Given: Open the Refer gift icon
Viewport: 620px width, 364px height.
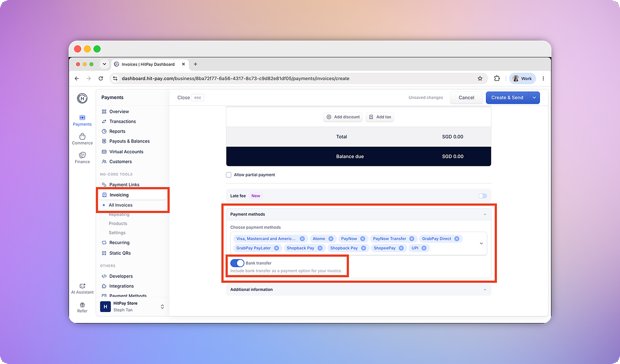Looking at the screenshot, I should click(x=82, y=307).
